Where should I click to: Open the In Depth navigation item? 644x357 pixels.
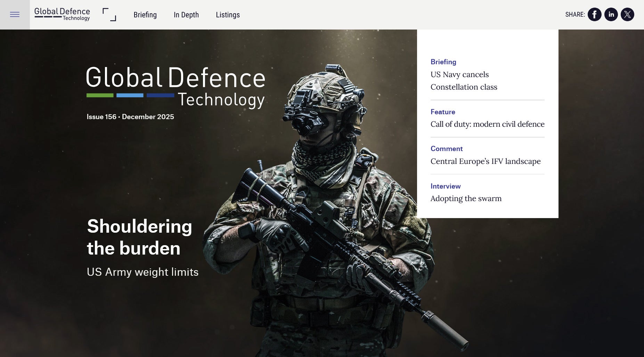[x=186, y=15]
